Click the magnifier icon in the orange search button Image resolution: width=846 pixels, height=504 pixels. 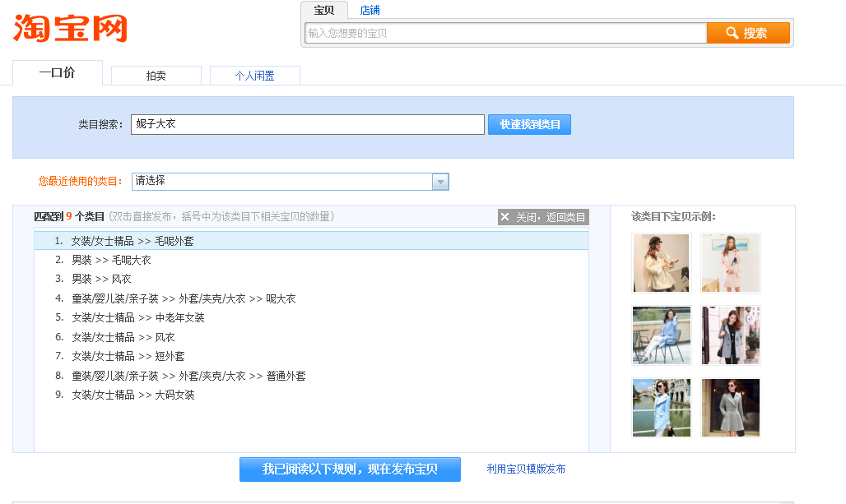tap(732, 33)
